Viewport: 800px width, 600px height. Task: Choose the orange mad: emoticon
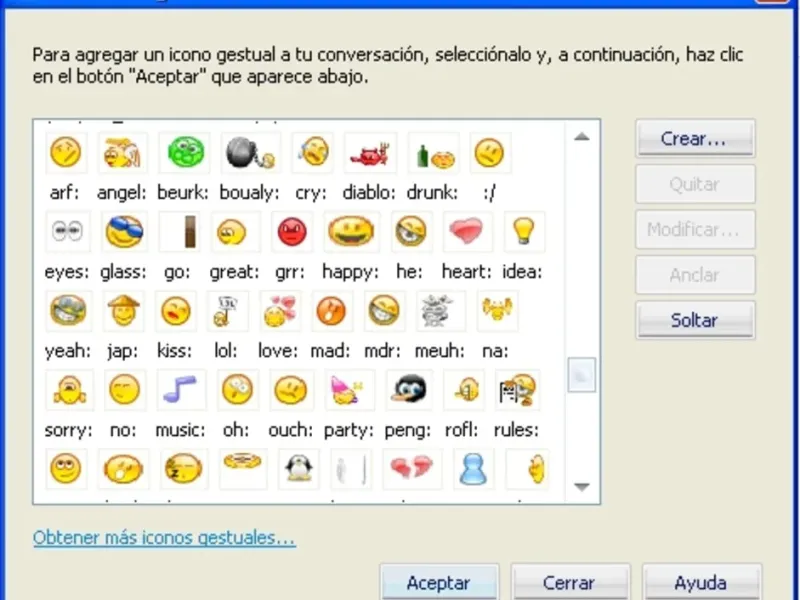[x=331, y=311]
